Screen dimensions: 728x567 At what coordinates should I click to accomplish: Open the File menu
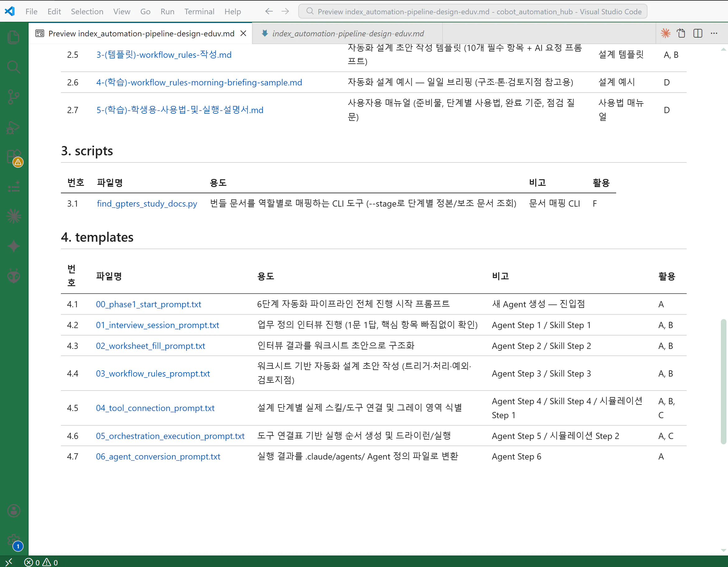point(31,11)
